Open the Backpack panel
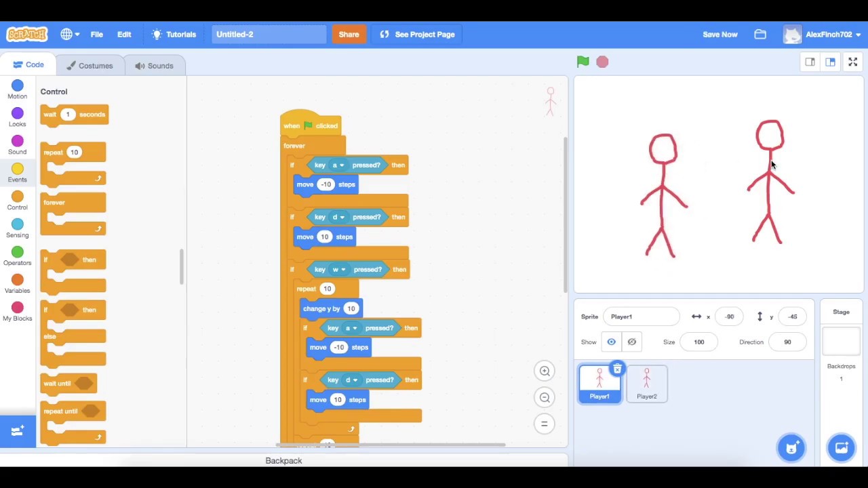This screenshot has height=488, width=868. click(284, 461)
